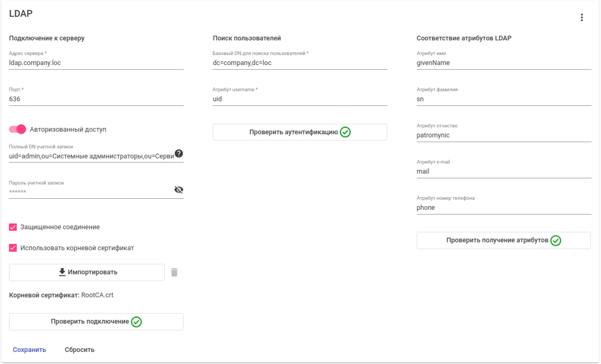The width and height of the screenshot is (601, 364).
Task: Click green checkmark next to Проверить аутентификацию
Action: [x=345, y=132]
